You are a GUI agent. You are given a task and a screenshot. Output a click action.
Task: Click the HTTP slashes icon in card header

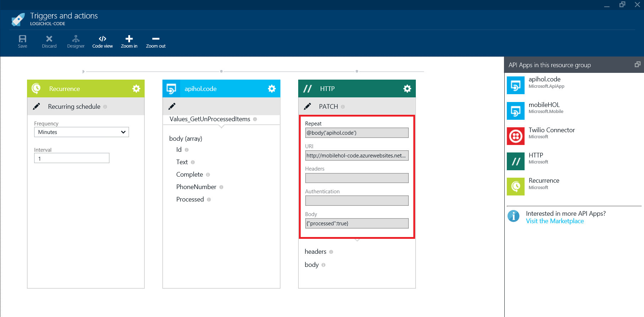pyautogui.click(x=307, y=88)
